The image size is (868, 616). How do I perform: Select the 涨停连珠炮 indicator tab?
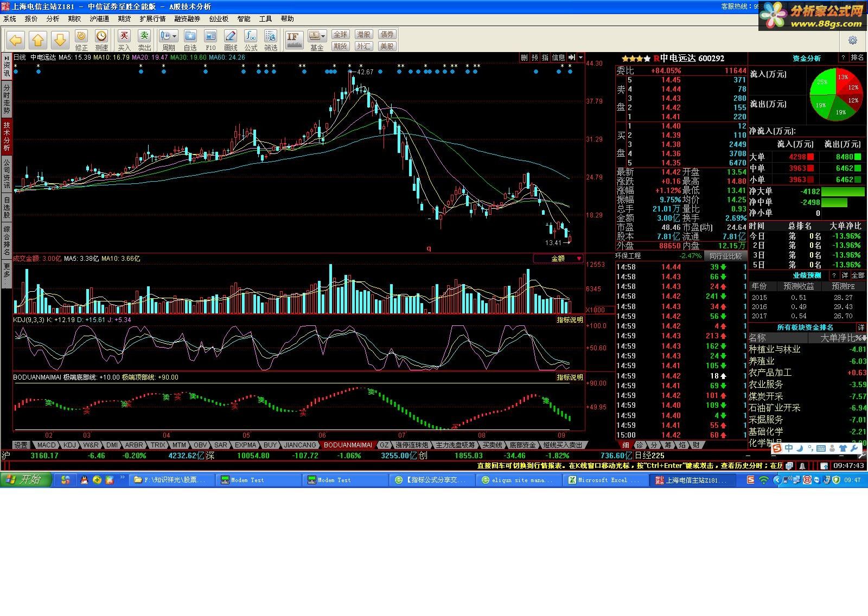[412, 445]
